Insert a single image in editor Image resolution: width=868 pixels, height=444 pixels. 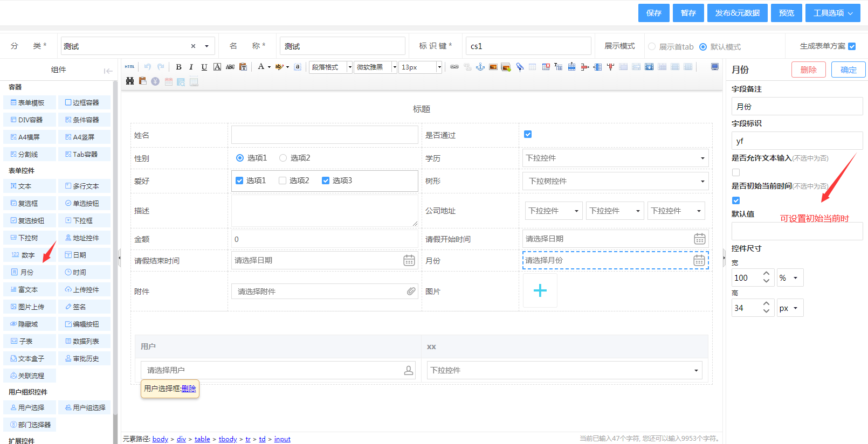click(493, 67)
